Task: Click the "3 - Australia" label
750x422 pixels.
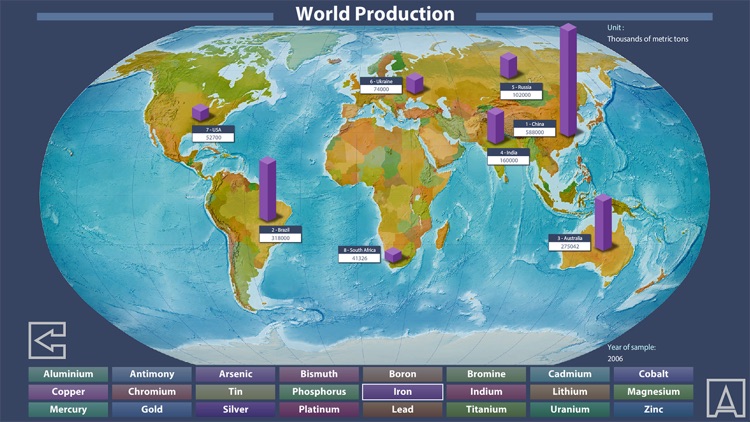Action: coord(569,238)
